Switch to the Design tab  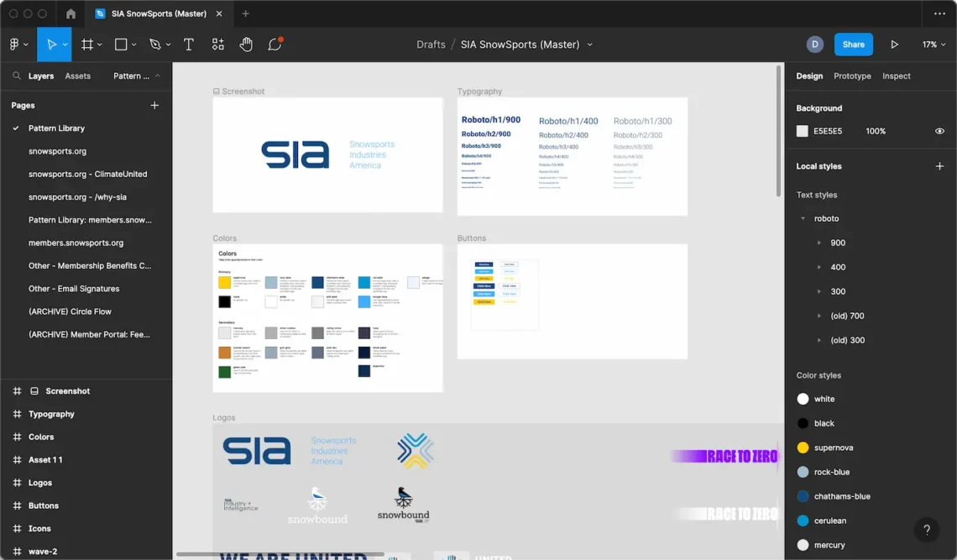(x=809, y=76)
